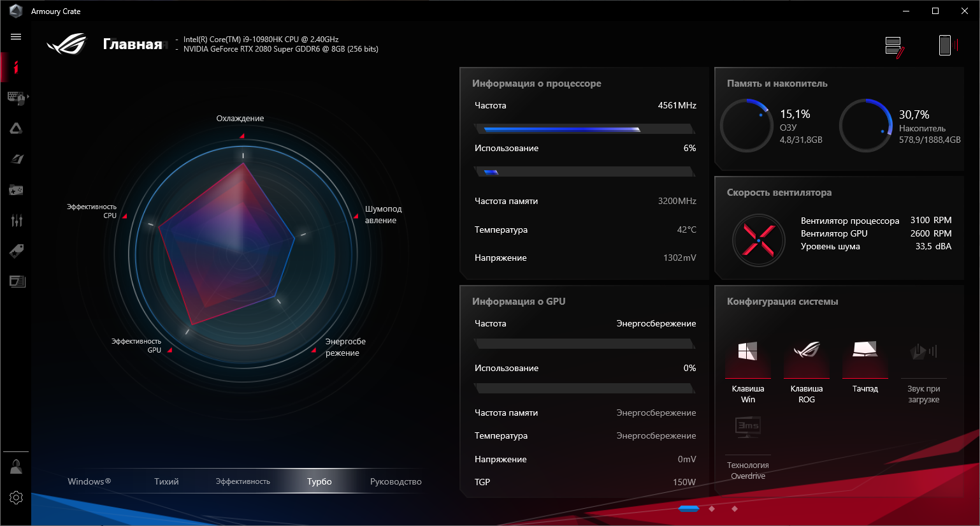Screen dimensions: 980x526
Task: Open the Featured deals tag icon
Action: point(16,251)
